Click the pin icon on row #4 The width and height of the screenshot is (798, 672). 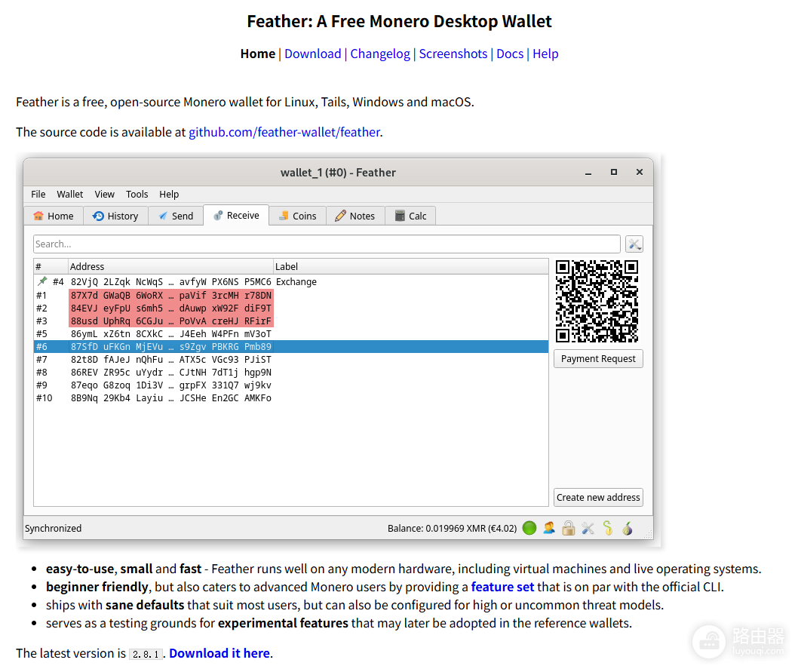click(42, 281)
